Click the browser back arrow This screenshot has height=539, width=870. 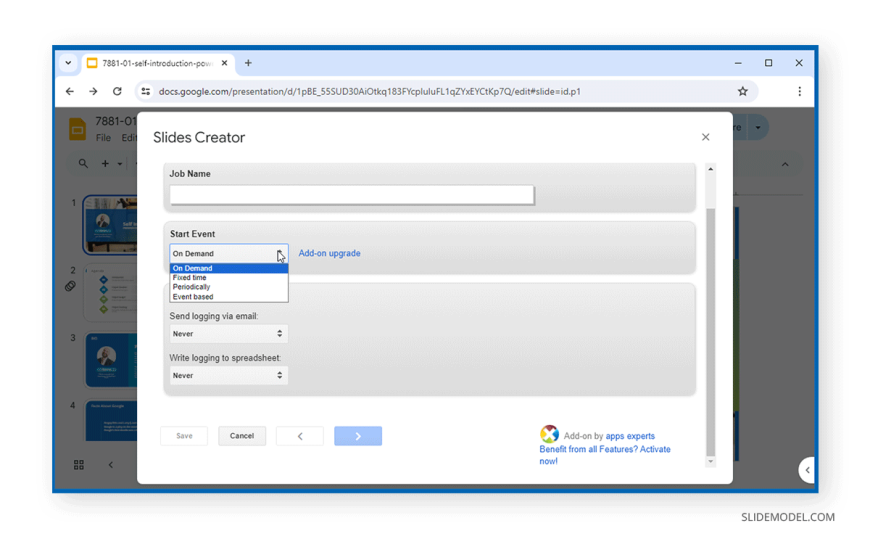coord(70,91)
